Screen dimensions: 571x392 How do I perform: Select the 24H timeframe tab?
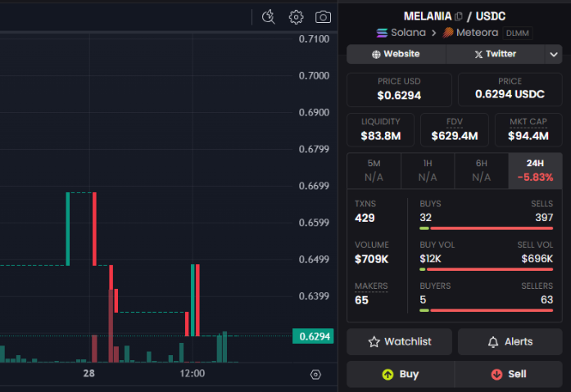535,170
